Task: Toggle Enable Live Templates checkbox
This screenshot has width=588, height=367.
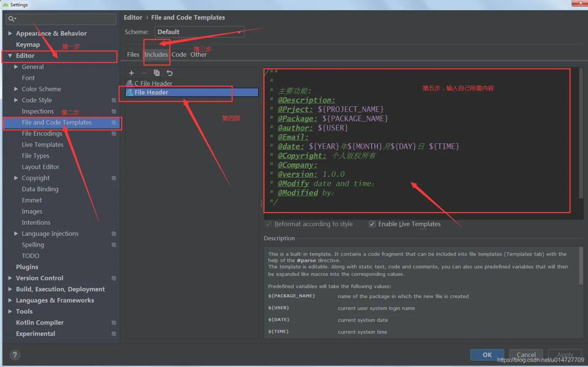Action: (x=372, y=224)
